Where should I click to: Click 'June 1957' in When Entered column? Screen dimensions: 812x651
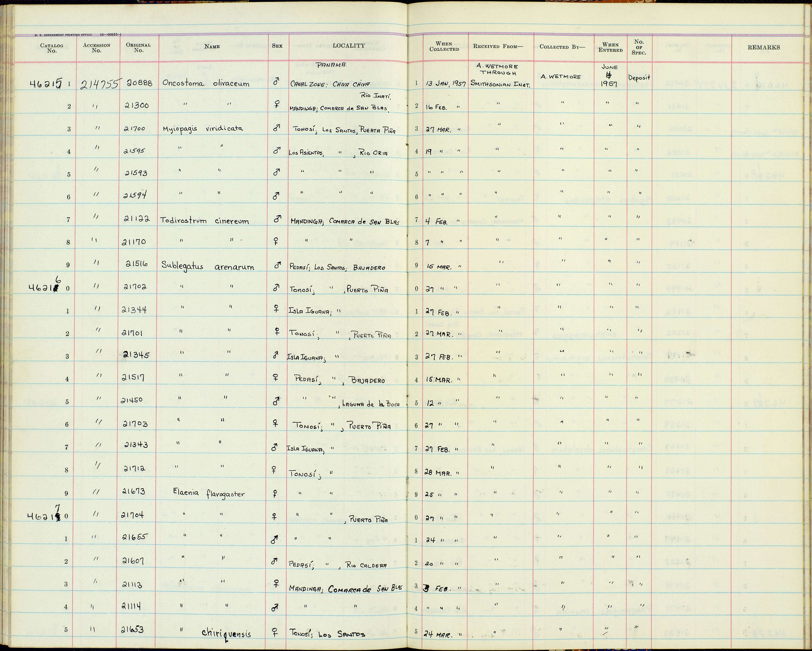[609, 75]
